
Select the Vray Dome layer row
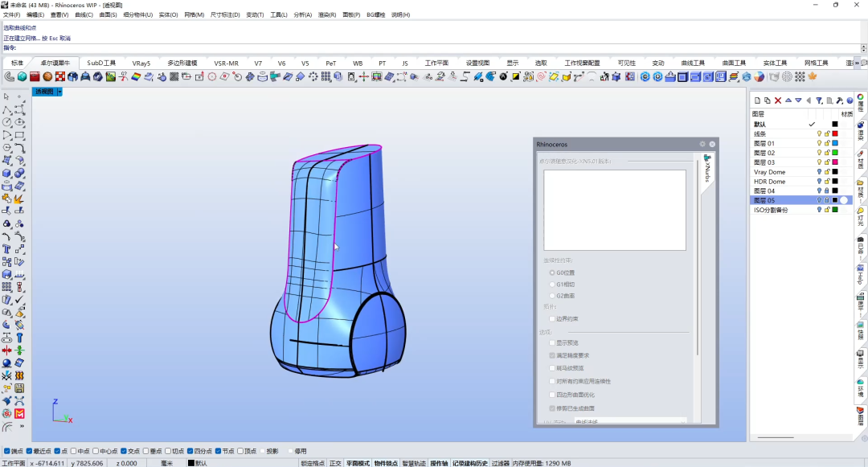pyautogui.click(x=801, y=172)
